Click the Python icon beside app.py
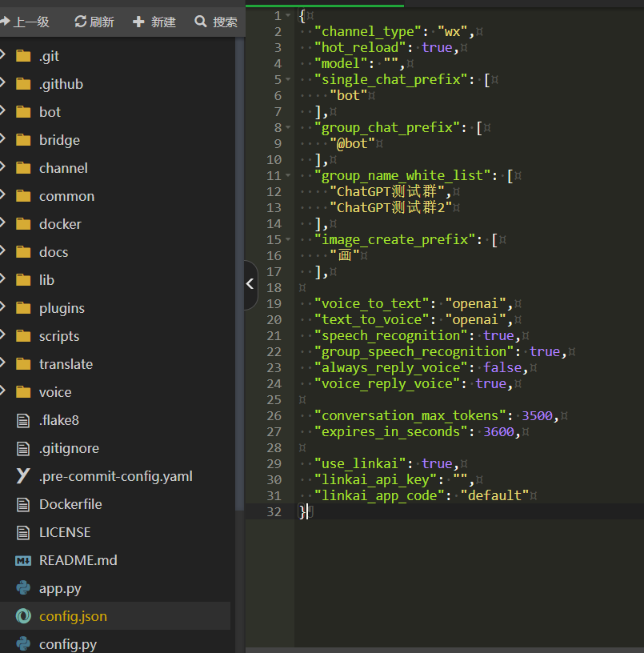The width and height of the screenshot is (644, 653). point(23,588)
